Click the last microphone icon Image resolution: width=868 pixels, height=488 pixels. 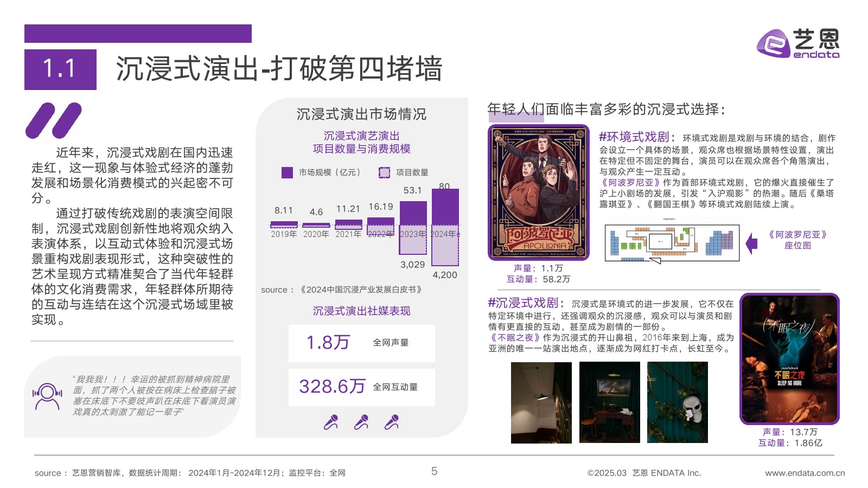pyautogui.click(x=392, y=422)
